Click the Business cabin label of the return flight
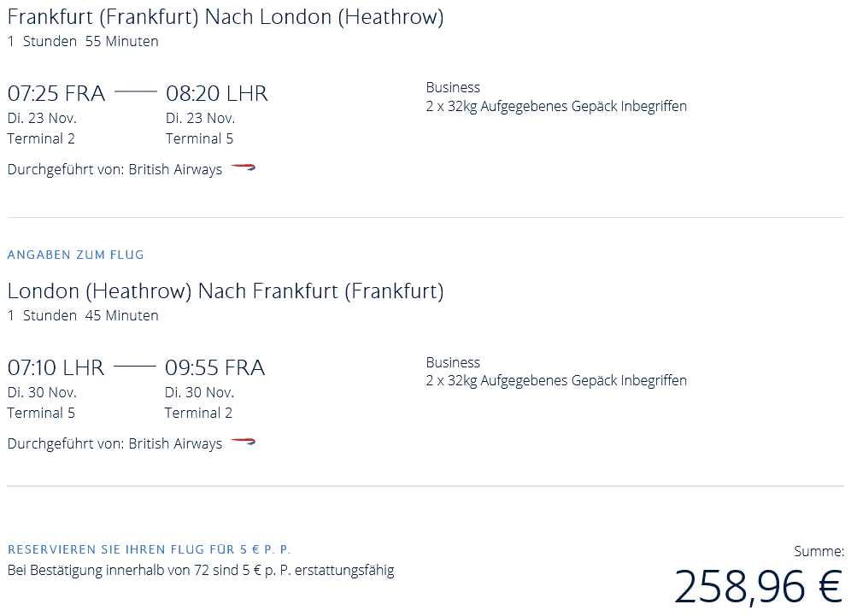The height and width of the screenshot is (616, 851). [x=453, y=362]
